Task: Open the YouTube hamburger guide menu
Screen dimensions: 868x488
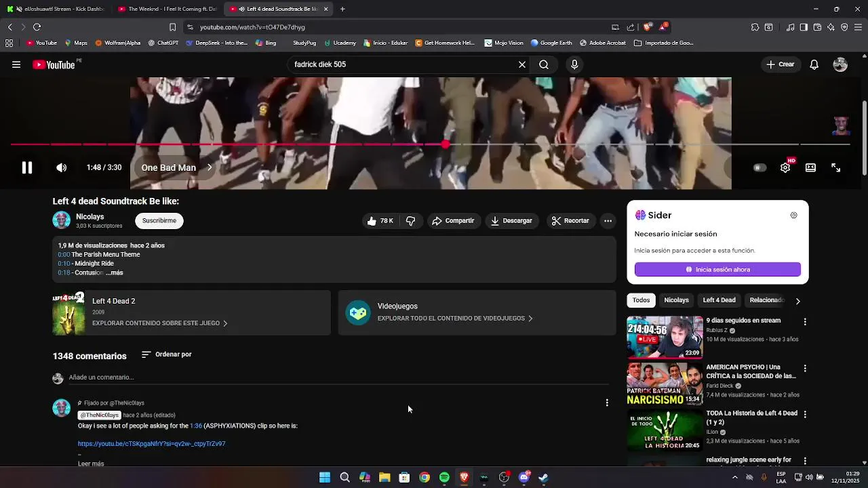Action: point(16,64)
